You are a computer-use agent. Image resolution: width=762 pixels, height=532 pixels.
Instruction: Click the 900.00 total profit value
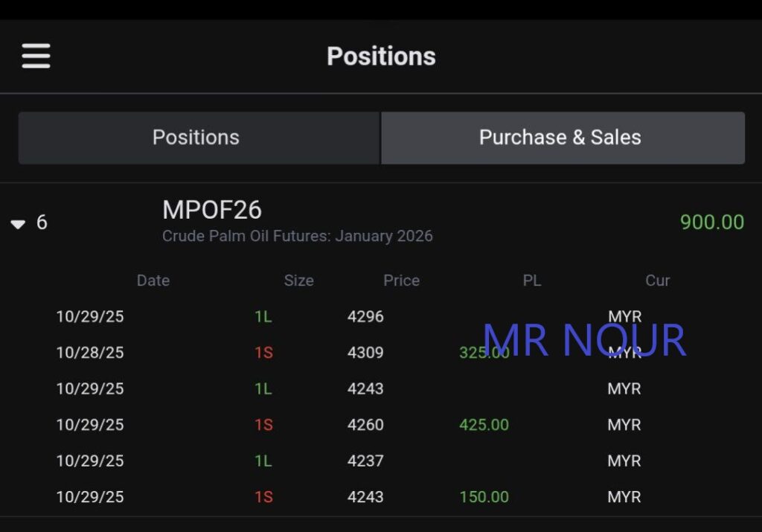(711, 222)
